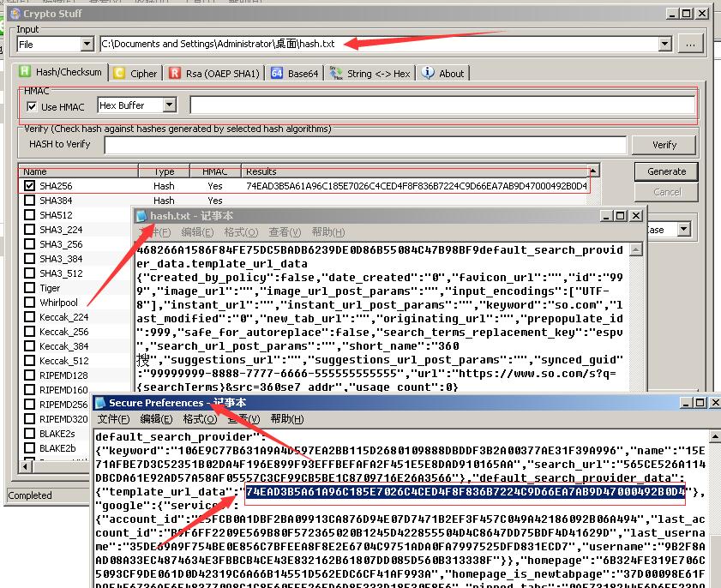Click the hash.txt Notepad scroll-up arrow
Screen dimensions: 721x588
tap(636, 249)
